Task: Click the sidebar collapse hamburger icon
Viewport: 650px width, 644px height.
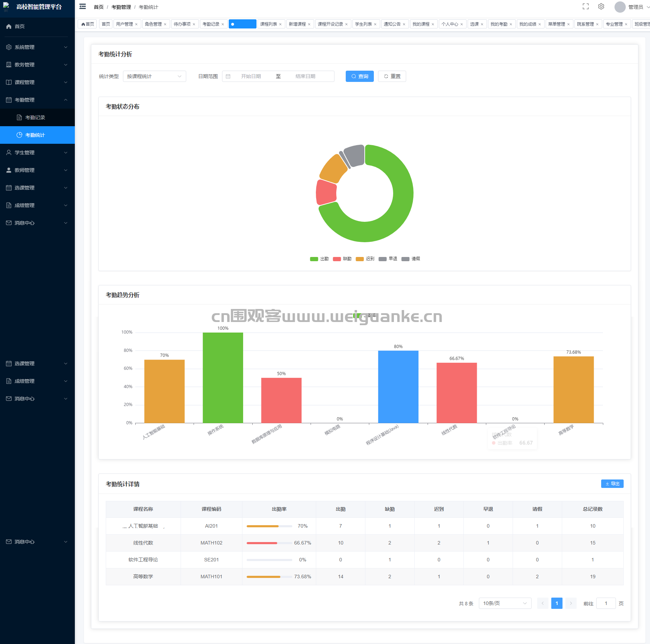Action: pyautogui.click(x=83, y=7)
